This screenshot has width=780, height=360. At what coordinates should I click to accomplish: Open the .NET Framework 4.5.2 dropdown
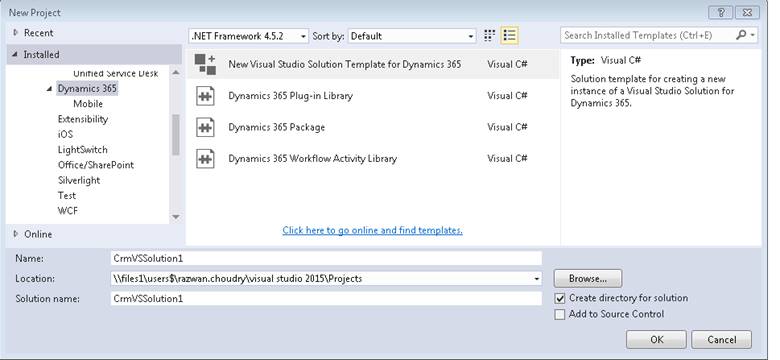[x=249, y=36]
